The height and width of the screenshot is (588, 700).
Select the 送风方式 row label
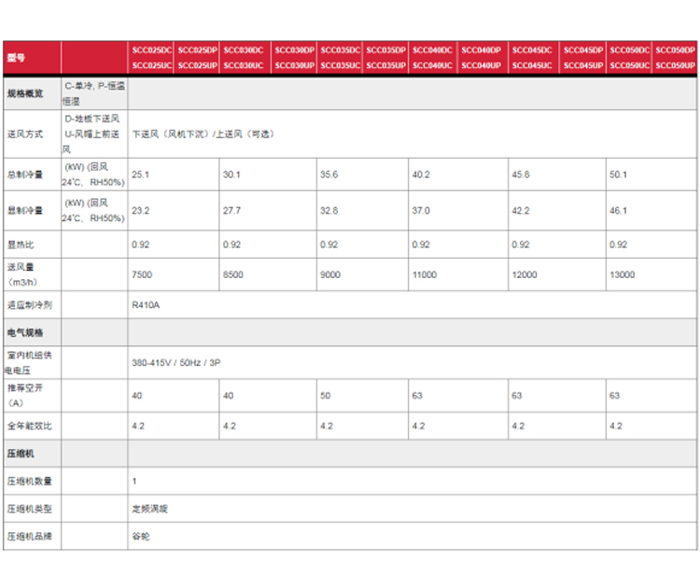tap(25, 134)
